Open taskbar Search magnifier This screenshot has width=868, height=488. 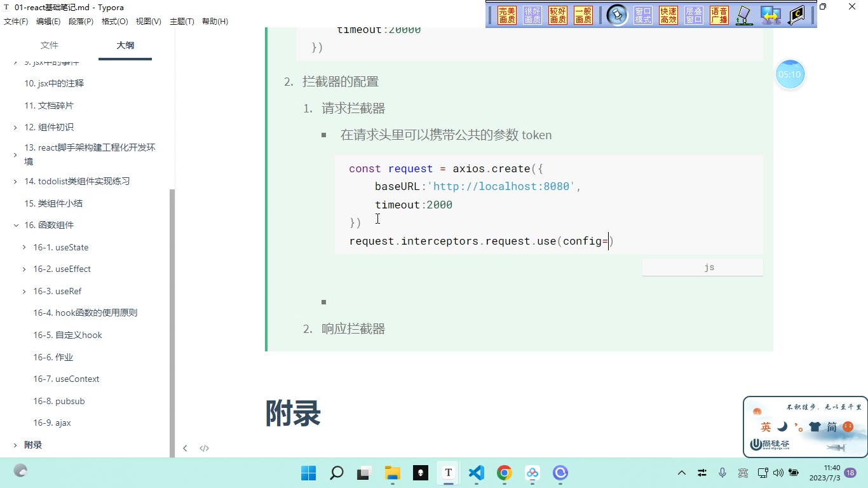(337, 473)
